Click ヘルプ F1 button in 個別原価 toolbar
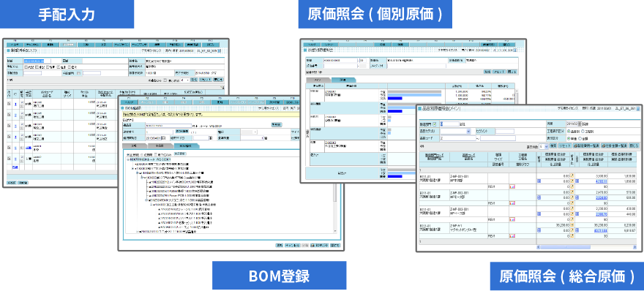The height and width of the screenshot is (291, 644). coord(311,45)
